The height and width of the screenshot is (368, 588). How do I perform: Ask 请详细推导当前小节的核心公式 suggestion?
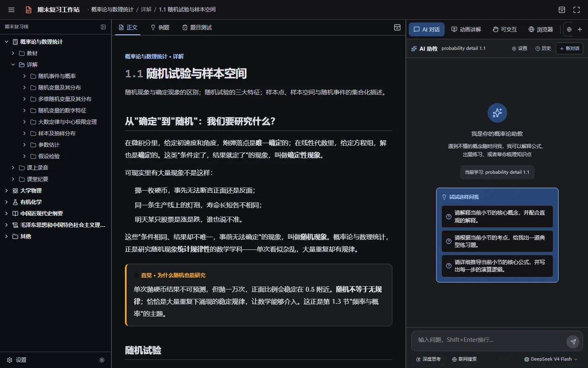click(x=497, y=266)
